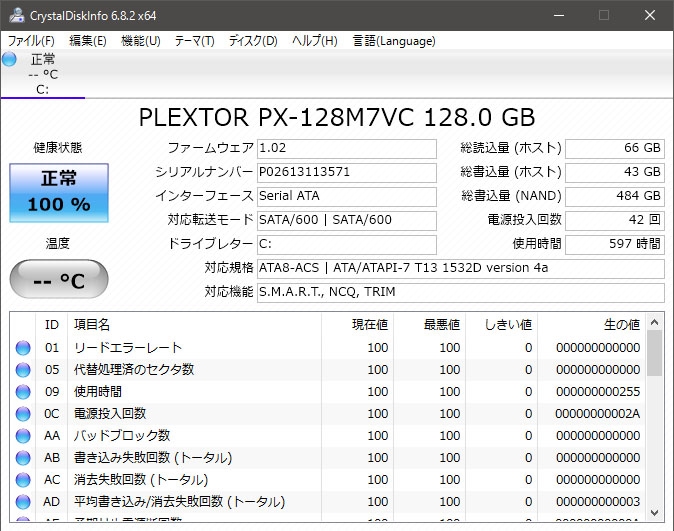This screenshot has width=674, height=531.
Task: Click scroll down arrow of SMART list
Action: tap(655, 513)
